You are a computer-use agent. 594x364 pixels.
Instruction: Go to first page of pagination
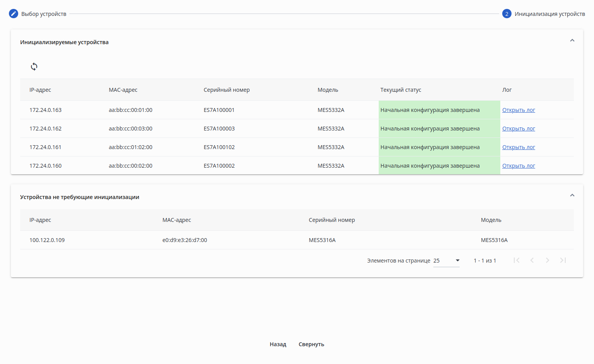tap(517, 260)
